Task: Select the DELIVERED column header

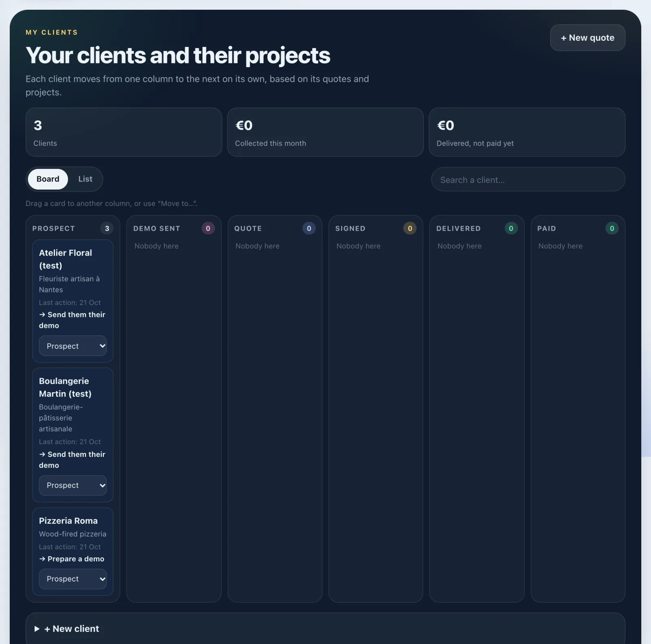Action: [459, 228]
